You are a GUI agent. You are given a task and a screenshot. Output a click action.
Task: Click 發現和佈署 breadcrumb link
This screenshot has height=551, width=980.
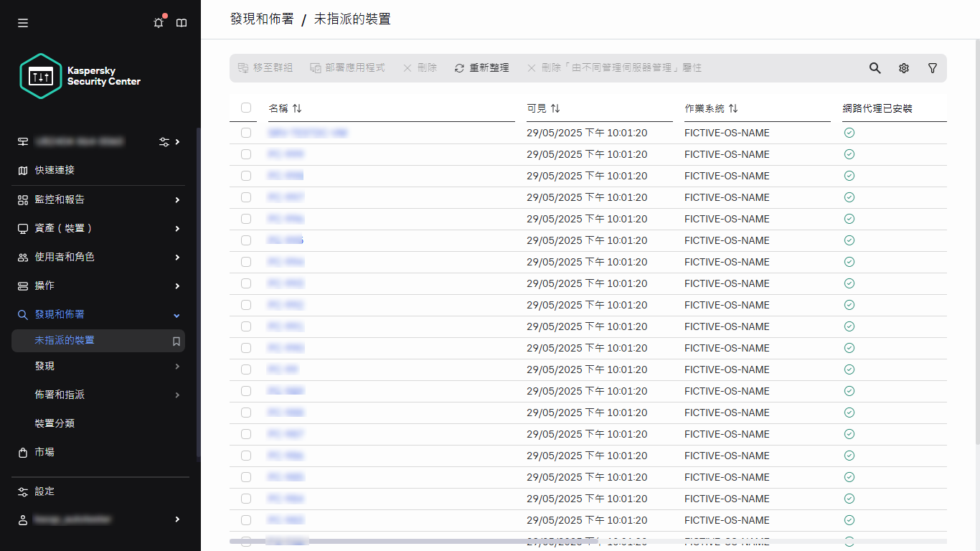click(x=261, y=19)
